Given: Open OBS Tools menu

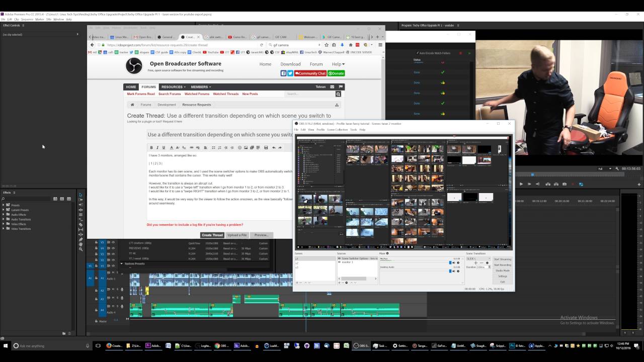Looking at the screenshot, I should coord(354,130).
